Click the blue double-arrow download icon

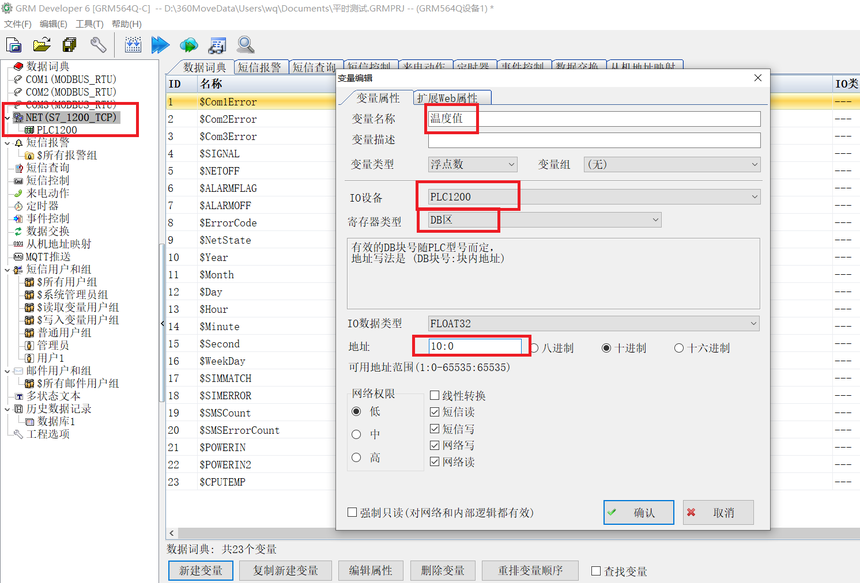pos(160,45)
